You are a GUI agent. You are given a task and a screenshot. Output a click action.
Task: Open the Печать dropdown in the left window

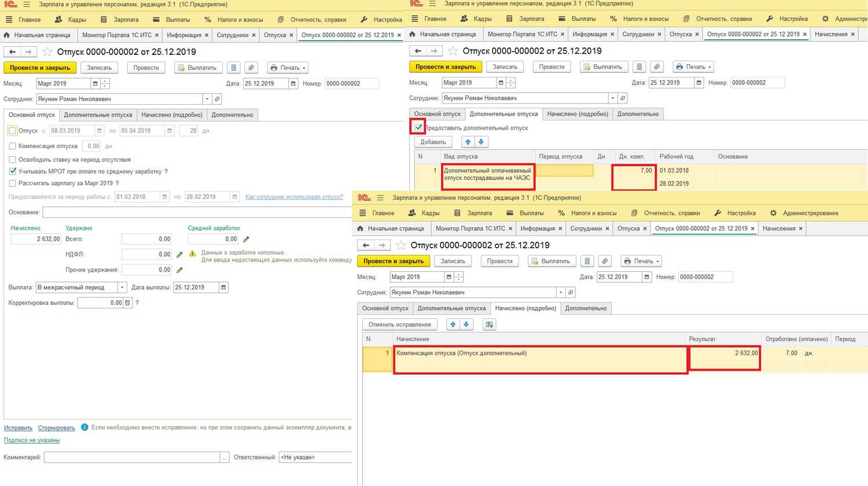[288, 68]
